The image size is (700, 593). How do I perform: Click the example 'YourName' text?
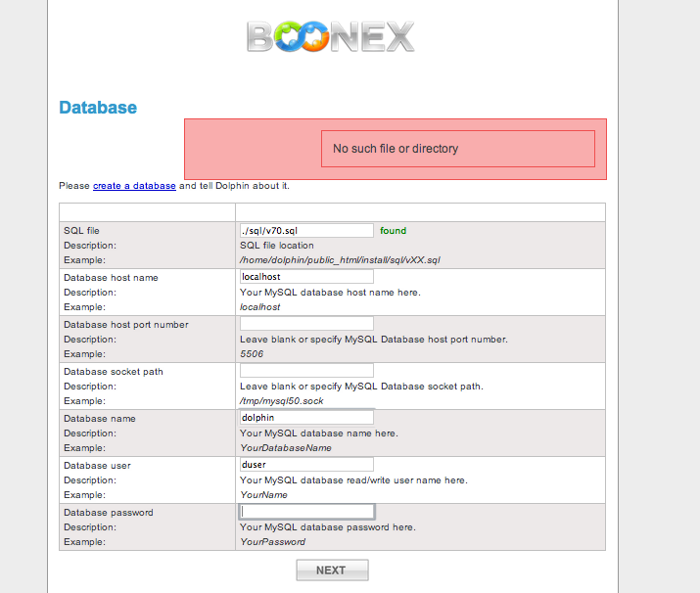click(263, 495)
